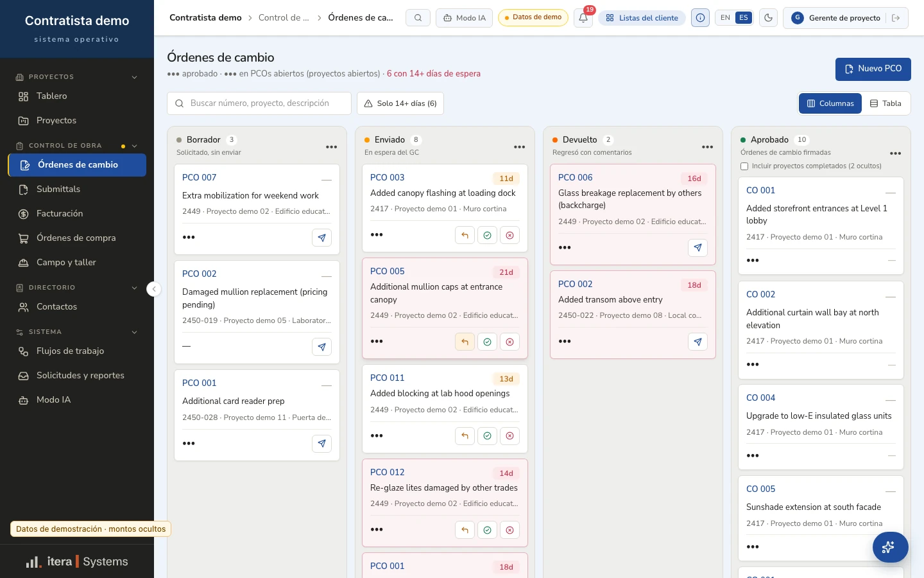Create a new PCO with Nuevo PCO
Viewport: 924px width, 578px height.
tap(873, 69)
